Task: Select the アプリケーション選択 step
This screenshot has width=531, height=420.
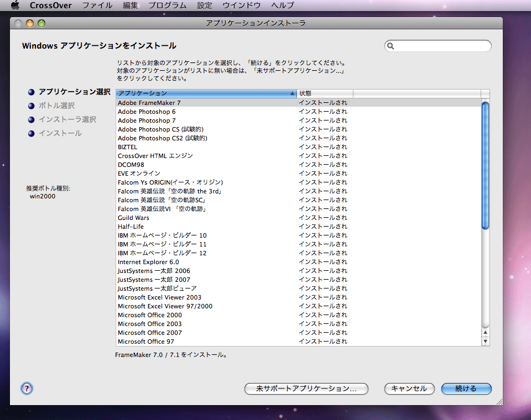Action: point(75,92)
